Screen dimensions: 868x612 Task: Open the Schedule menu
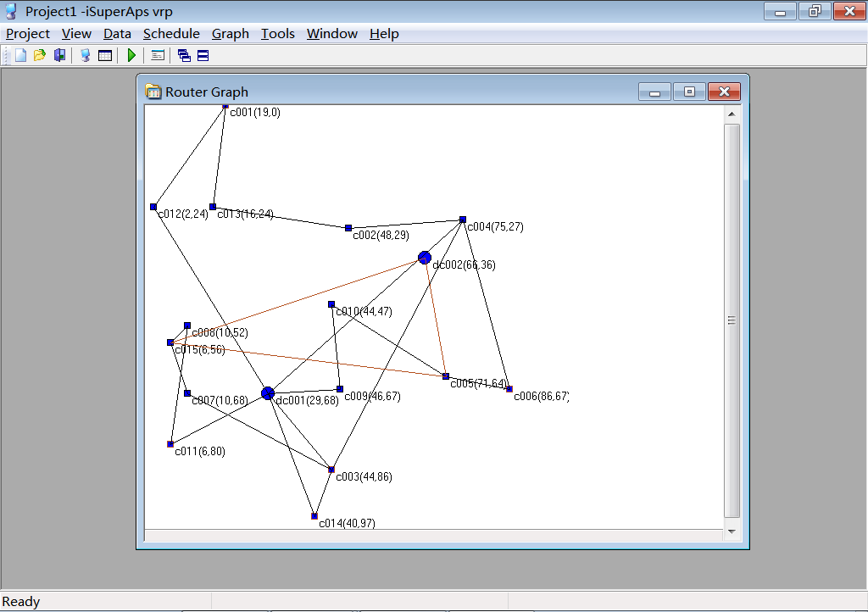click(171, 34)
